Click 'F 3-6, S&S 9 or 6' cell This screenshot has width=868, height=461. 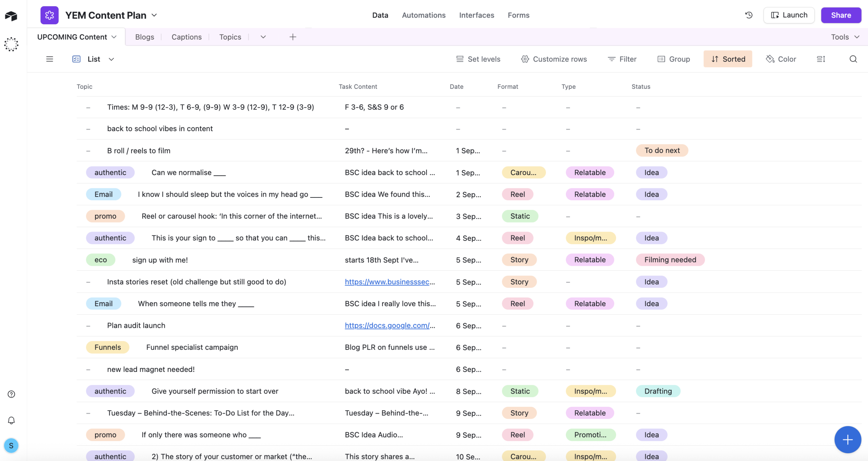(374, 107)
